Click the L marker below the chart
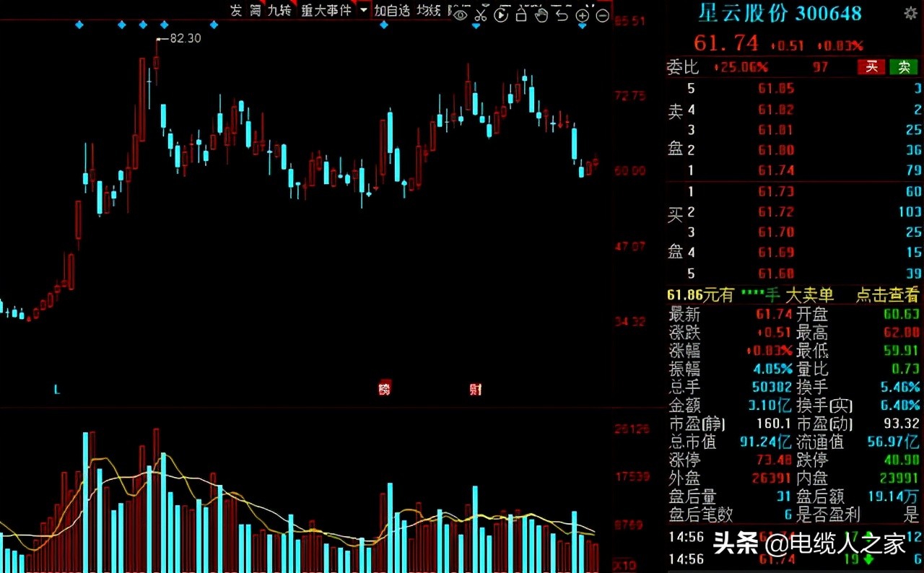This screenshot has height=573, width=924. [x=56, y=390]
